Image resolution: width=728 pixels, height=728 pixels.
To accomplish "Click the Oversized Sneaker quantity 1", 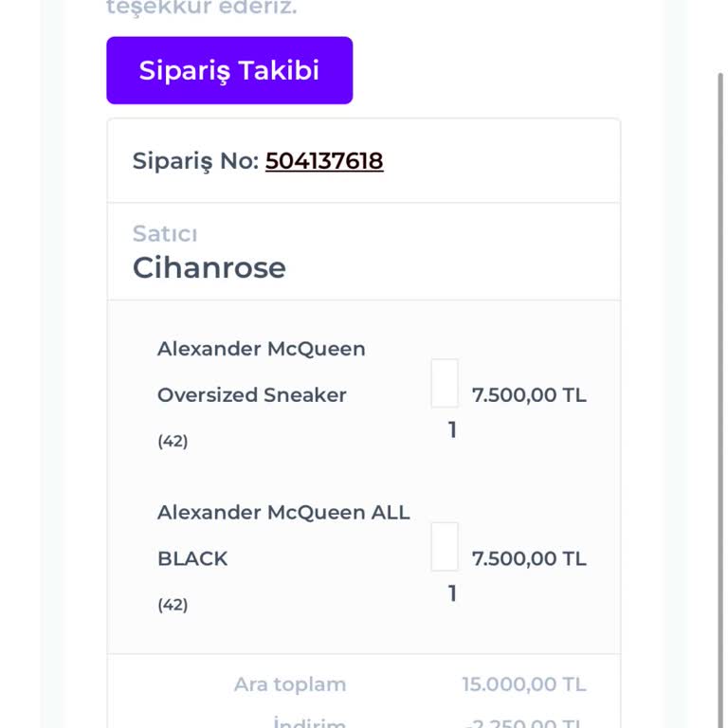I will point(452,430).
